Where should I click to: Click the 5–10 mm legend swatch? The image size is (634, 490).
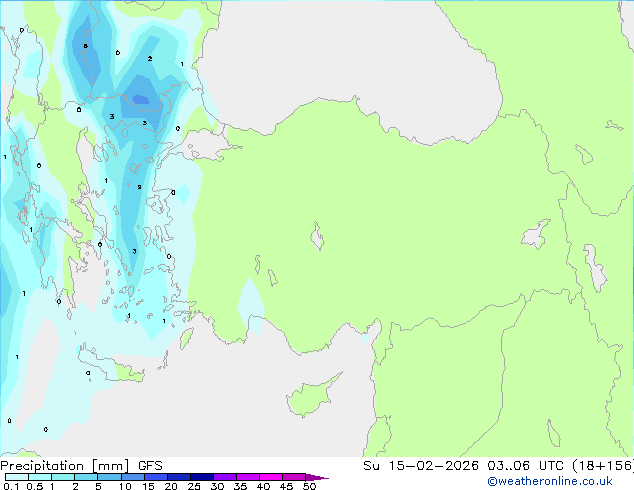pyautogui.click(x=109, y=477)
